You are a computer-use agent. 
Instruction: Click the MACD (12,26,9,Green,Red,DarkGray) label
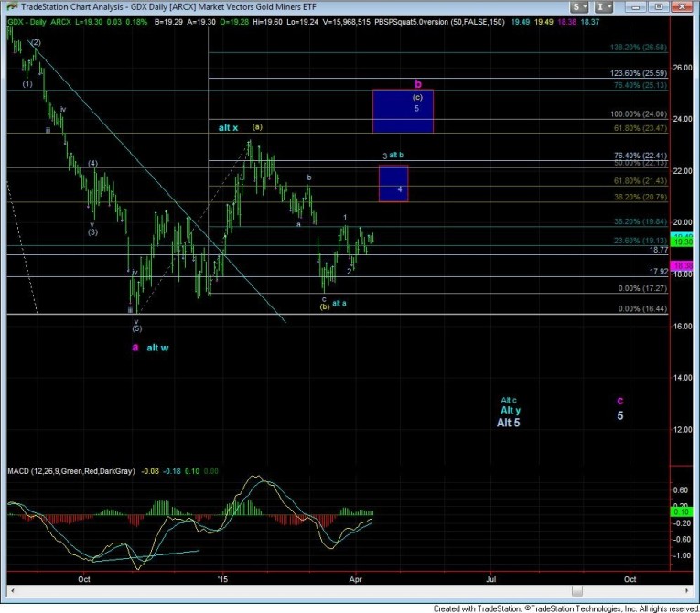[x=71, y=471]
